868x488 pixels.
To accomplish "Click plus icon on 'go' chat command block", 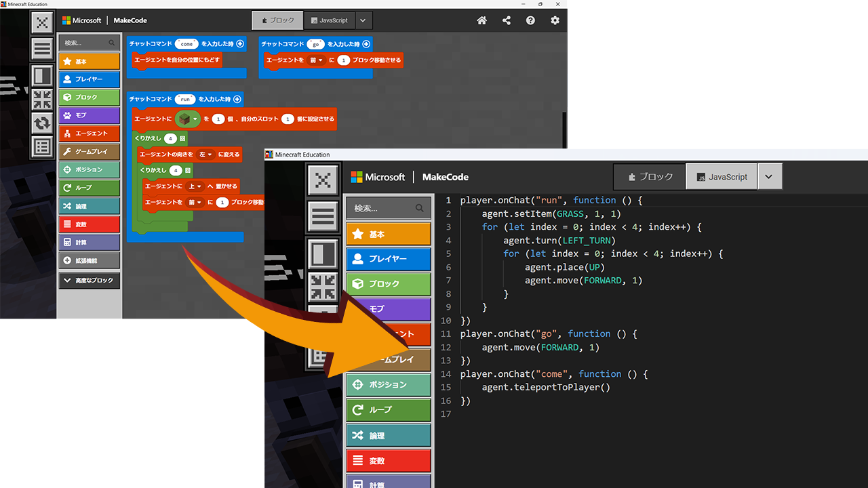I will click(366, 43).
